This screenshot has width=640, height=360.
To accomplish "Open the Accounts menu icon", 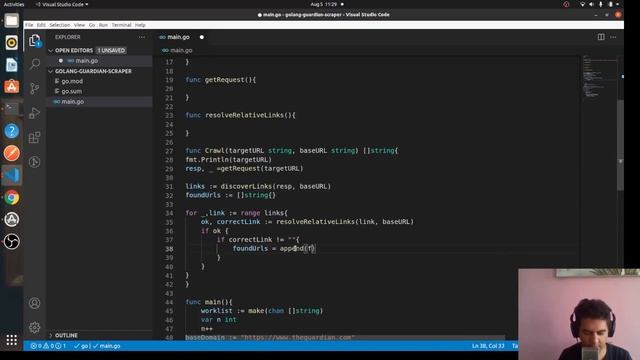I will [x=35, y=303].
